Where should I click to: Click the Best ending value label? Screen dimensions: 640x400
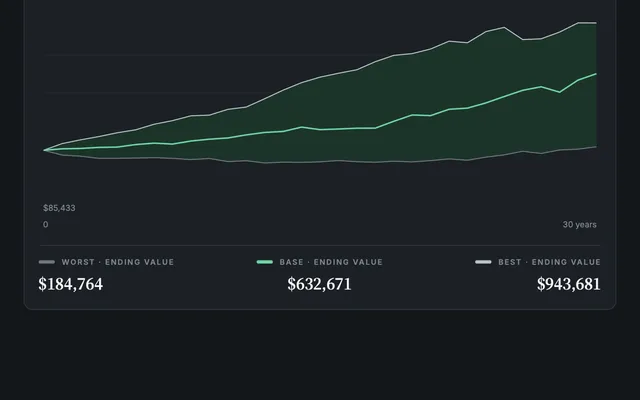pos(549,262)
